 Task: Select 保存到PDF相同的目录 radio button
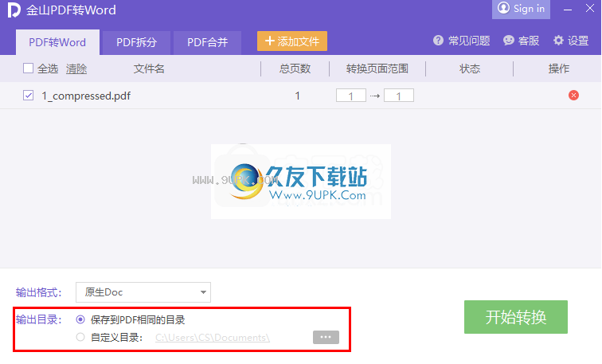pos(80,319)
